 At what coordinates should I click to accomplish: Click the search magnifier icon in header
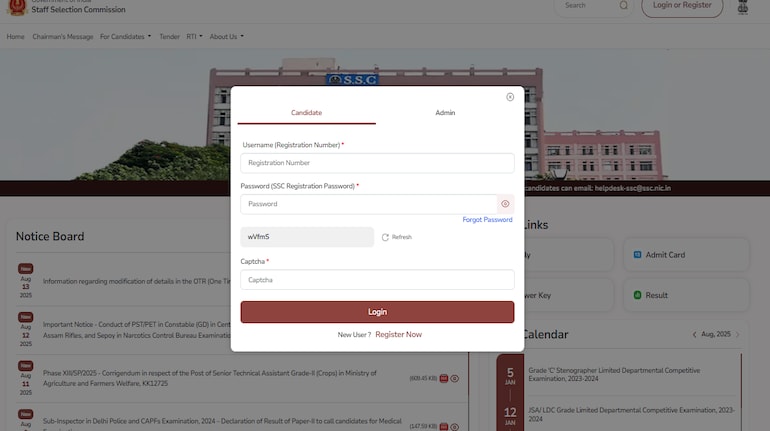[x=624, y=6]
